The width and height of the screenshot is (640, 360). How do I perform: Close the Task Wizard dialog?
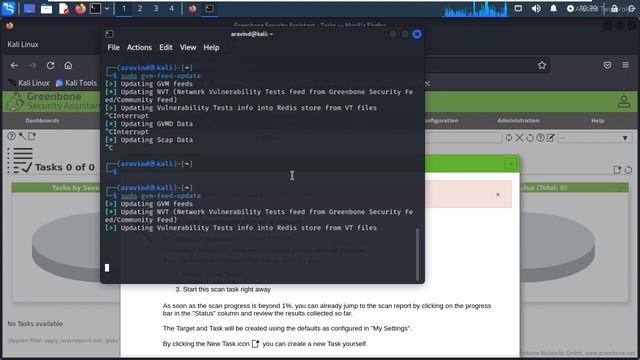[510, 164]
